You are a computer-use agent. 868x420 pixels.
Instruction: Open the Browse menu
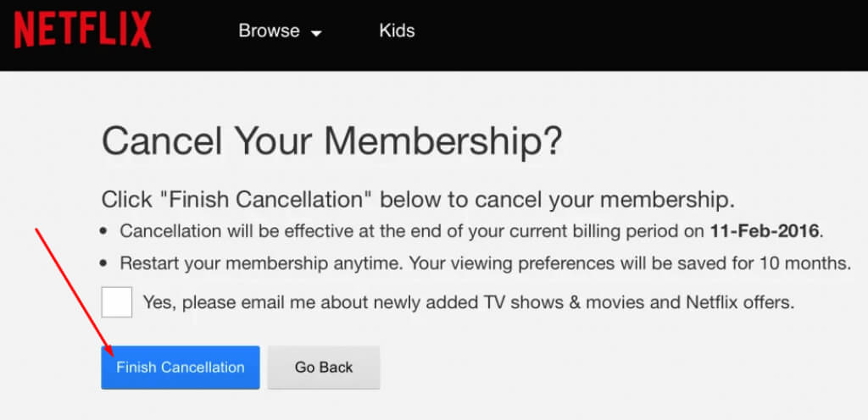tap(269, 30)
